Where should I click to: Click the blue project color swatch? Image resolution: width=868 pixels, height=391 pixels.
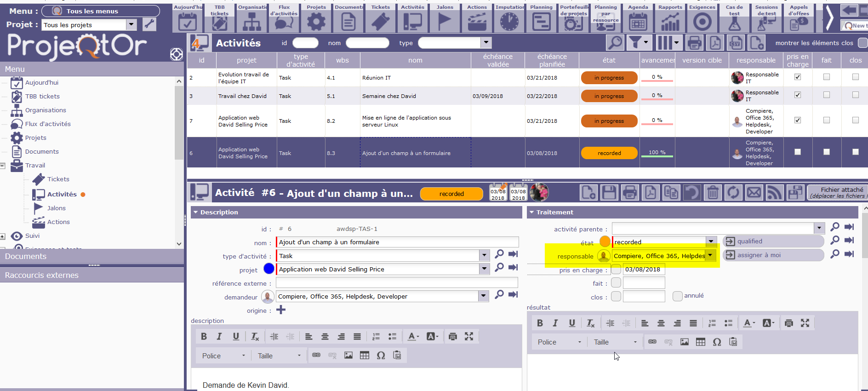(269, 269)
